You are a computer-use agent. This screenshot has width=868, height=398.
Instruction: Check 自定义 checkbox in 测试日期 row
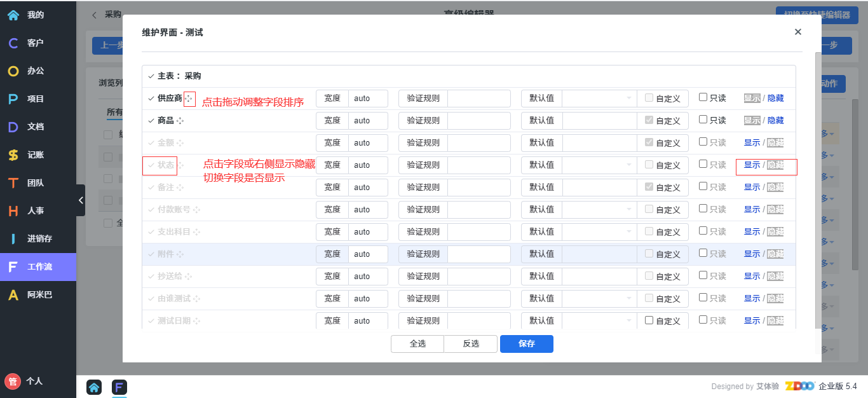pyautogui.click(x=649, y=320)
